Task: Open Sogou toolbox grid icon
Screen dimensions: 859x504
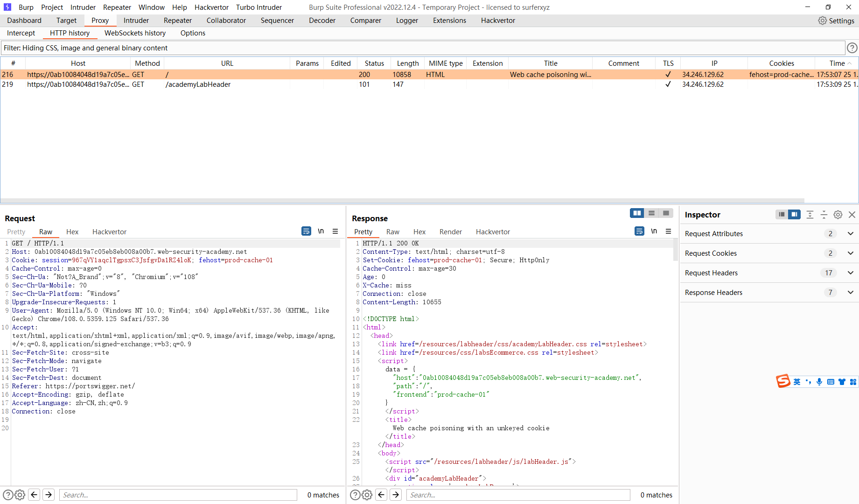Action: click(x=853, y=382)
